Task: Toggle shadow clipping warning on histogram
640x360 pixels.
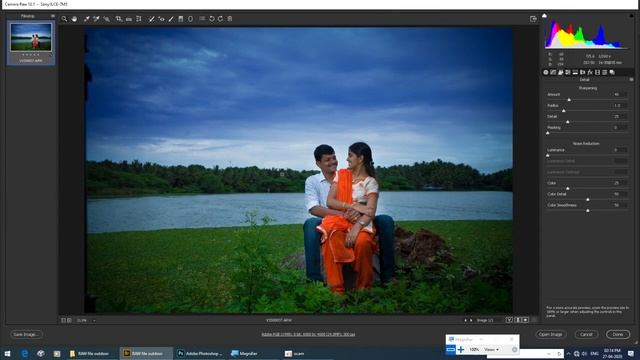Action: pyautogui.click(x=544, y=16)
